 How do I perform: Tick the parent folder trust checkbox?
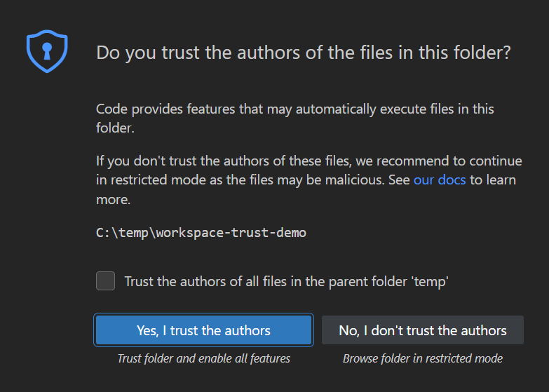[106, 281]
